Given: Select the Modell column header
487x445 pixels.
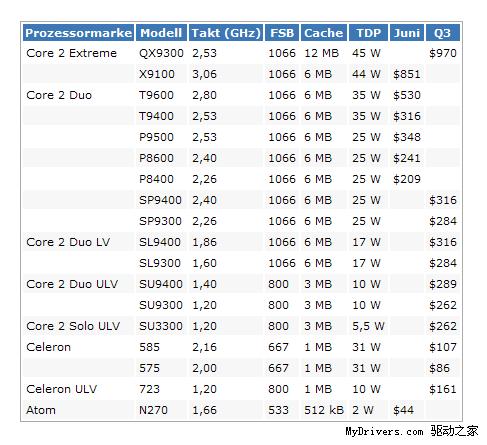Looking at the screenshot, I should 161,33.
